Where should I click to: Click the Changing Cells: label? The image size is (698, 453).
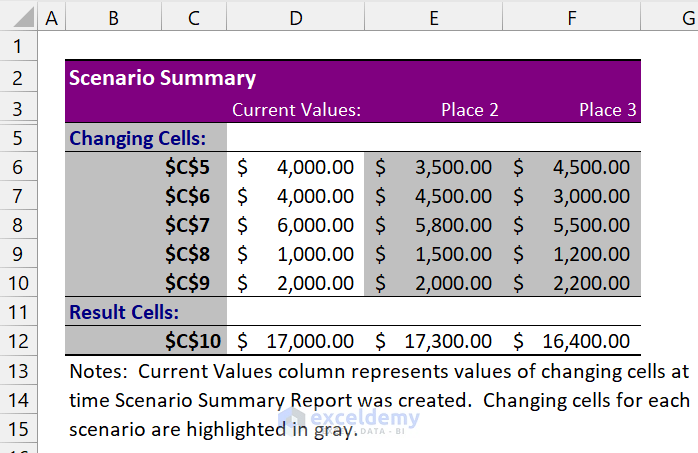[x=138, y=138]
